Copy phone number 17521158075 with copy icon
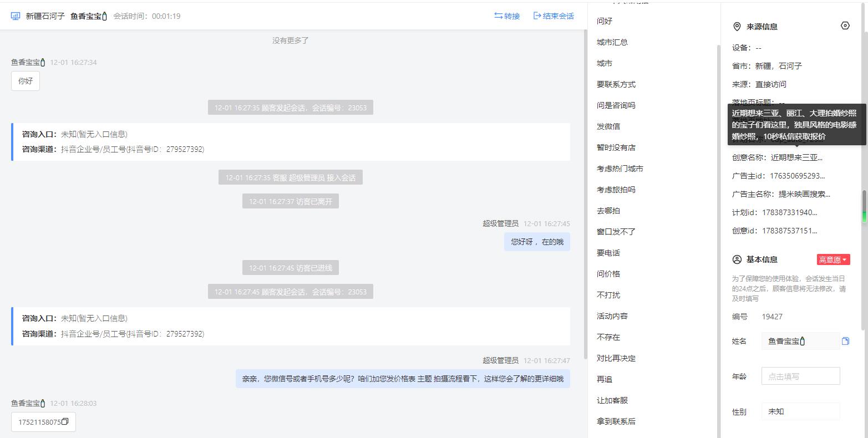Image resolution: width=868 pixels, height=438 pixels. click(x=65, y=422)
